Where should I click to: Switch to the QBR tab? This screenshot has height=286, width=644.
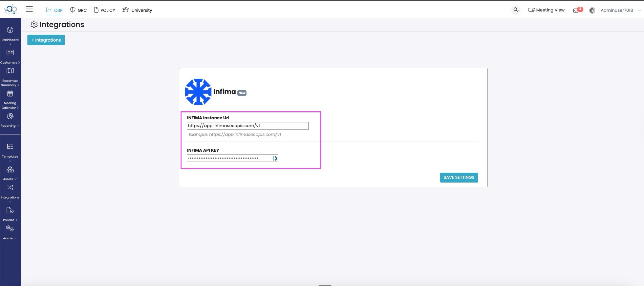pos(55,10)
